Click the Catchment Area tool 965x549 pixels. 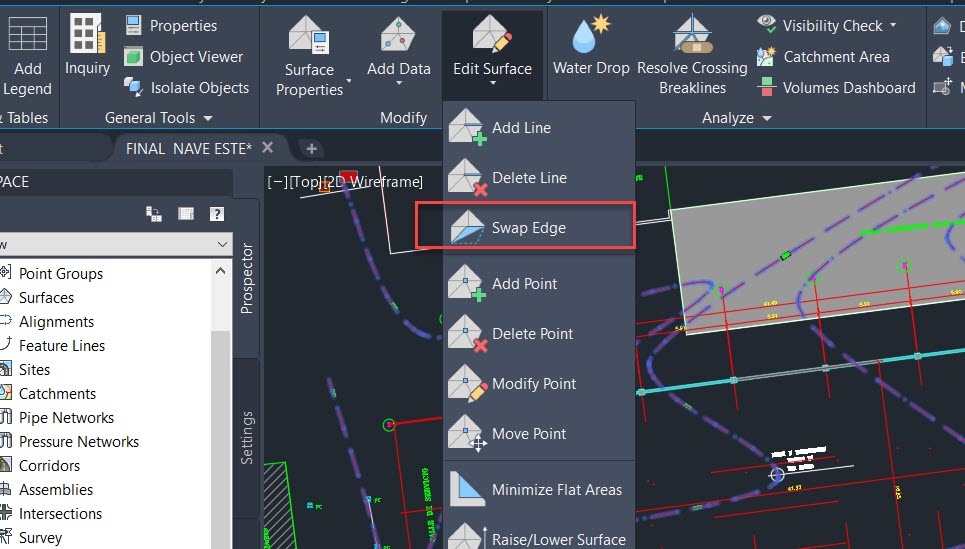[823, 57]
